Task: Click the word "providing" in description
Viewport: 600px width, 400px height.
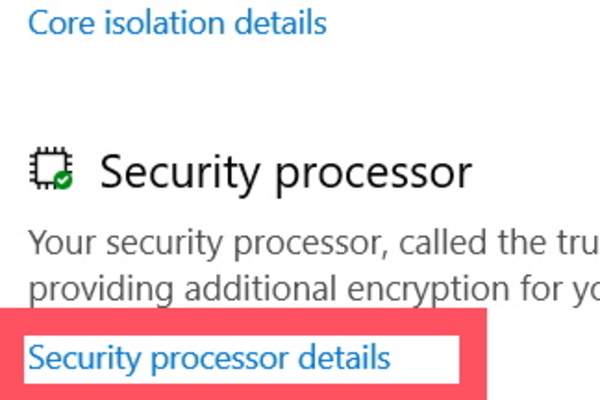Action: pyautogui.click(x=89, y=289)
